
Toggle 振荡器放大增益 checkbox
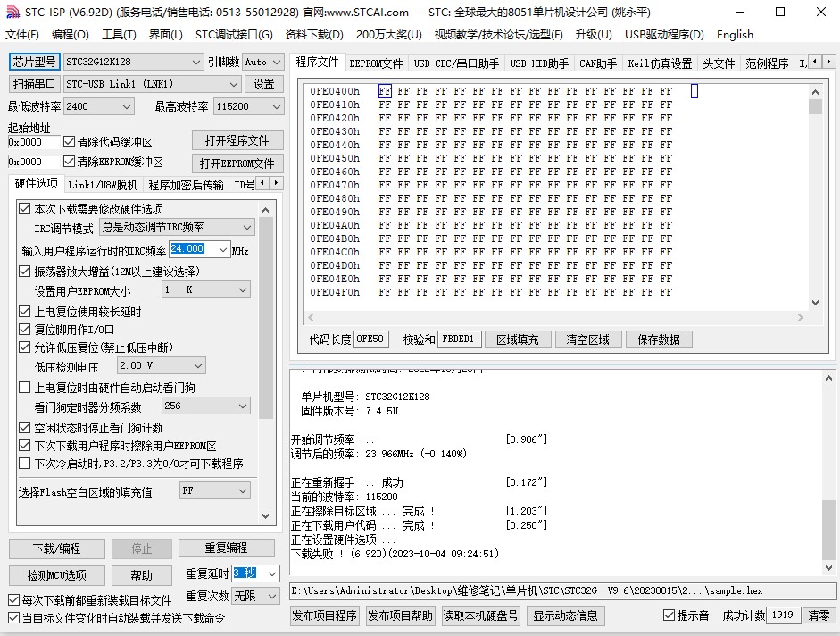click(x=25, y=272)
